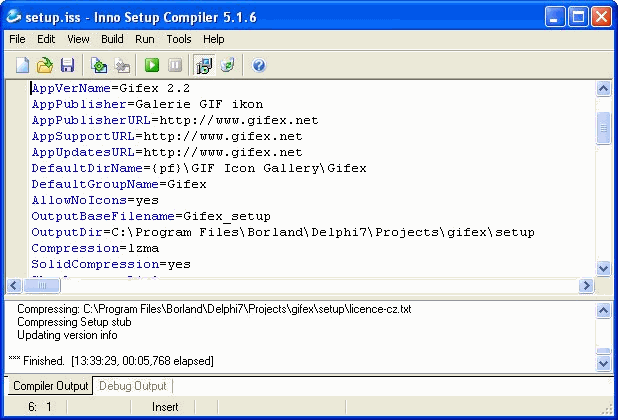618x420 pixels.
Task: Click the Compressing licence-cz.txt output line
Action: point(214,309)
